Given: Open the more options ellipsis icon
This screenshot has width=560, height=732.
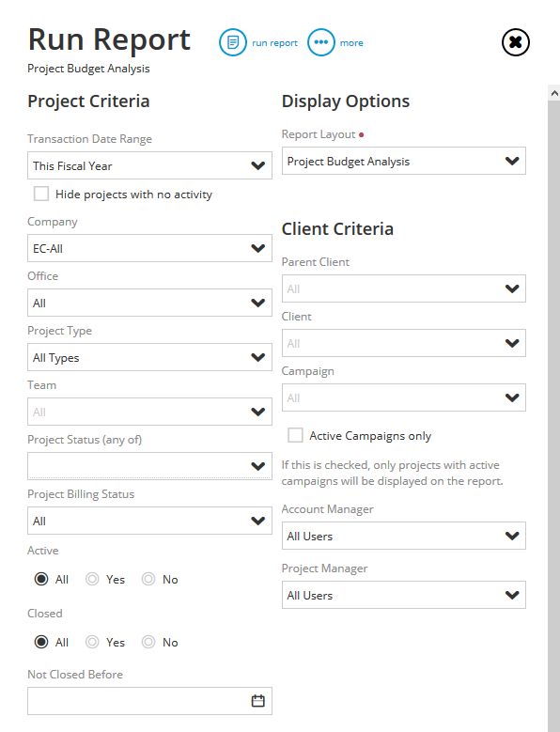Looking at the screenshot, I should click(x=321, y=42).
